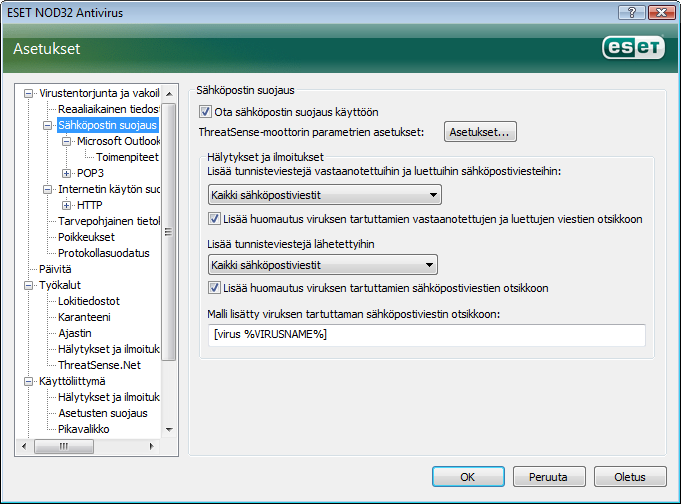Select Hälytykset ja ilmoitukset under Työkalut
The height and width of the screenshot is (504, 681).
(109, 349)
